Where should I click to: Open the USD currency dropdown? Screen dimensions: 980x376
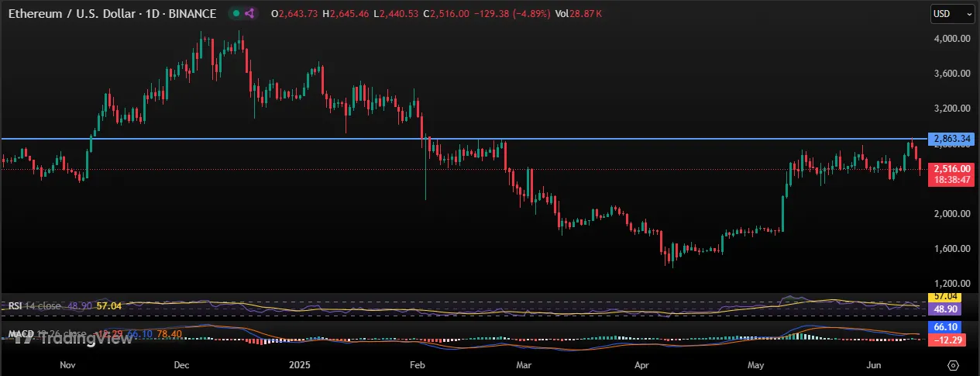click(952, 13)
